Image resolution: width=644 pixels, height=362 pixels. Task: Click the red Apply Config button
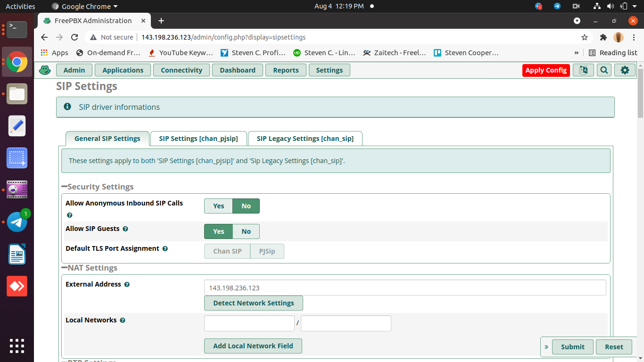point(546,70)
